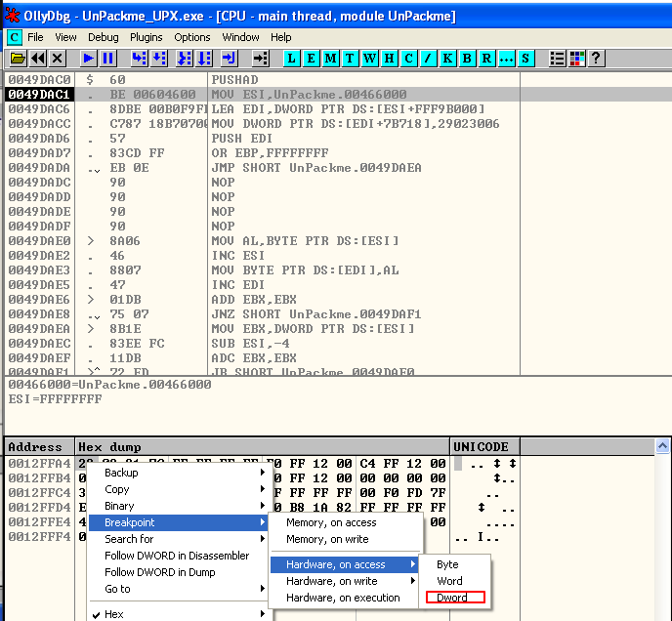672x621 pixels.
Task: Expand the Go to submenu
Action: pos(179,589)
